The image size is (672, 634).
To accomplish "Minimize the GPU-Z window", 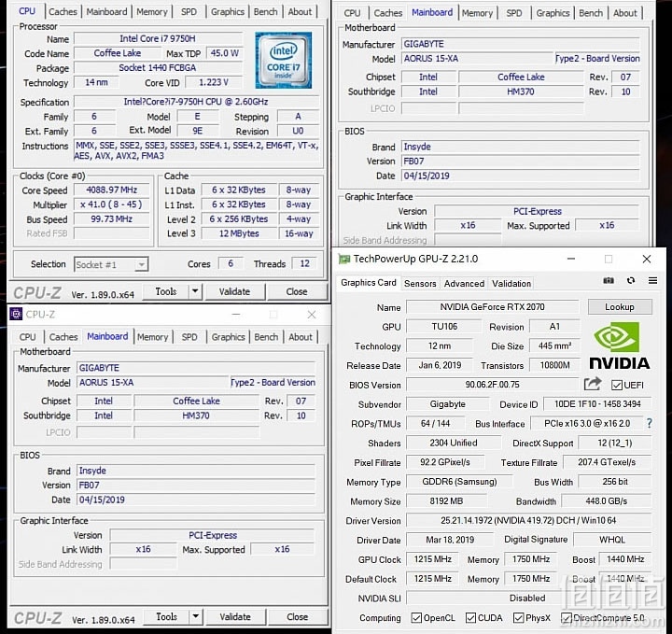I will [x=571, y=259].
